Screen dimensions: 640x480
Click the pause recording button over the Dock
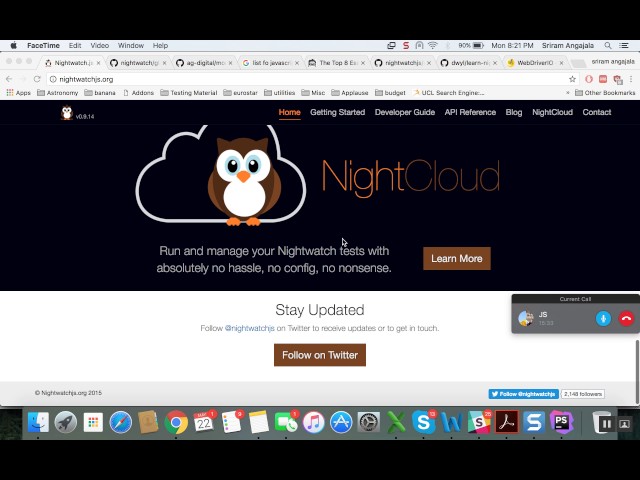click(x=607, y=424)
